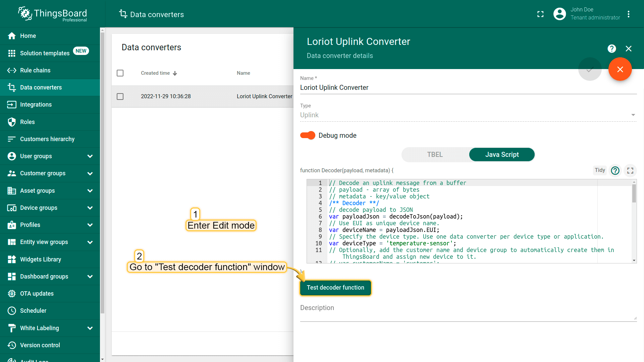
Task: Open Home from sidebar
Action: pyautogui.click(x=50, y=36)
